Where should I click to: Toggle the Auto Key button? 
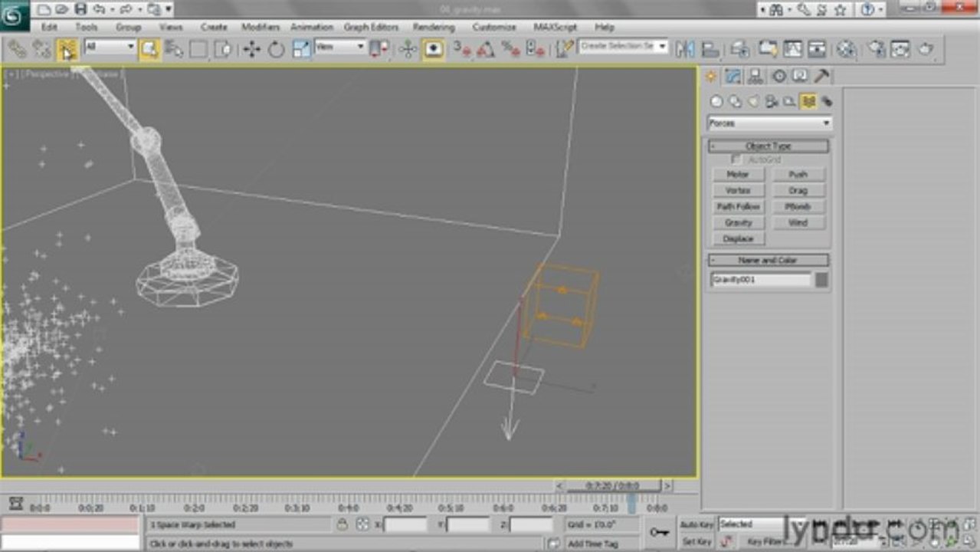coord(696,524)
